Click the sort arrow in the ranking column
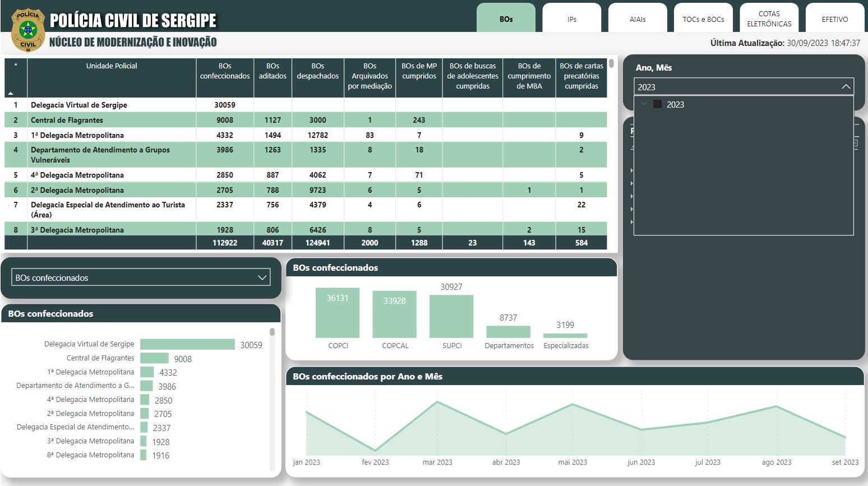The height and width of the screenshot is (486, 868). point(11,93)
